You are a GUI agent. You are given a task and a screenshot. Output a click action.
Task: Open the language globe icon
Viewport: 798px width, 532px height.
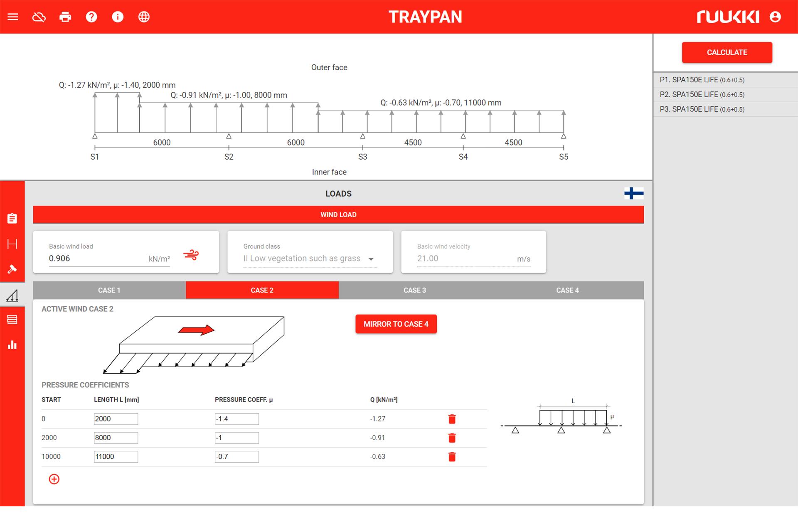click(144, 17)
